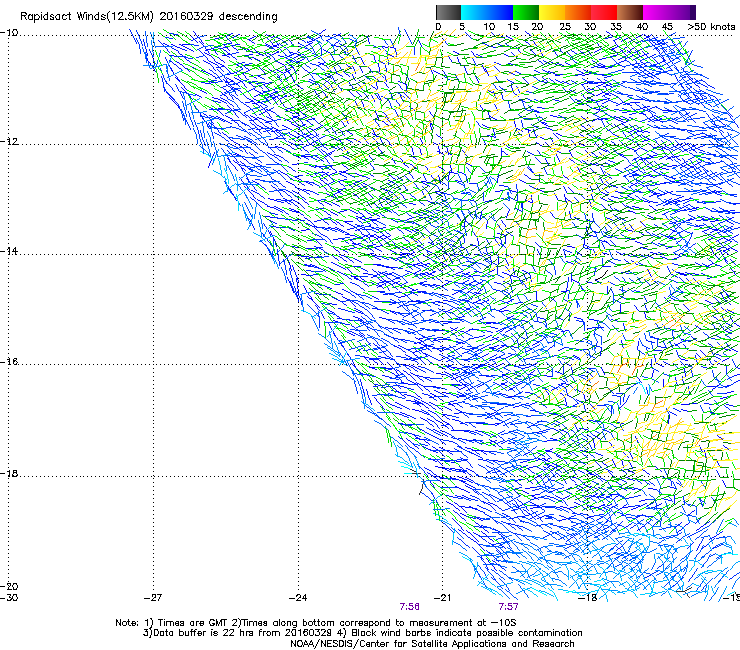Select the cyan-blue 5-15 knots legend band
This screenshot has height=650, width=740.
[487, 12]
